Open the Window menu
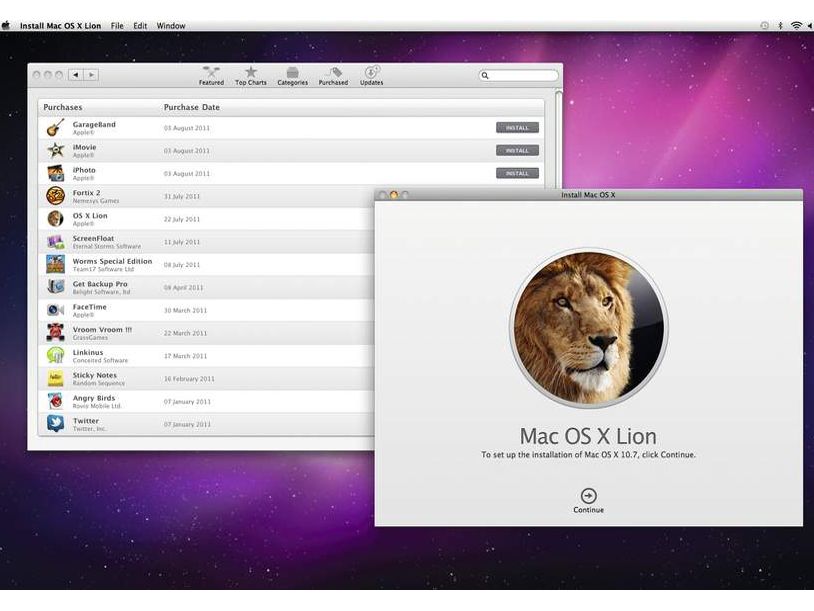 click(170, 25)
